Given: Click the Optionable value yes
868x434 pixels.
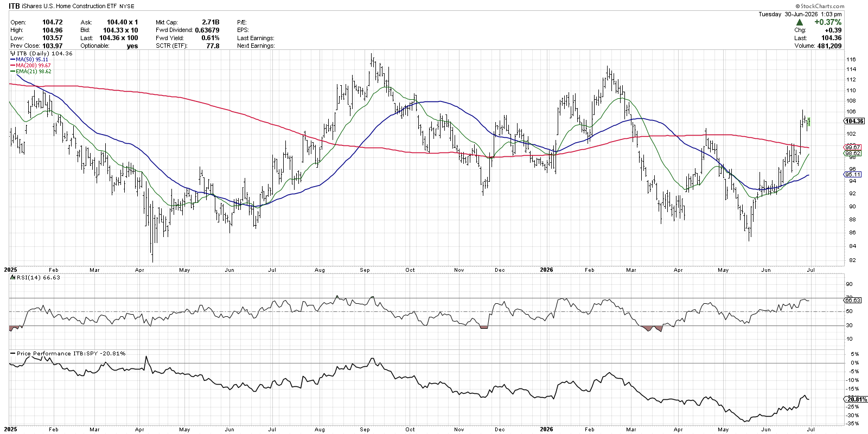Looking at the screenshot, I should [132, 46].
